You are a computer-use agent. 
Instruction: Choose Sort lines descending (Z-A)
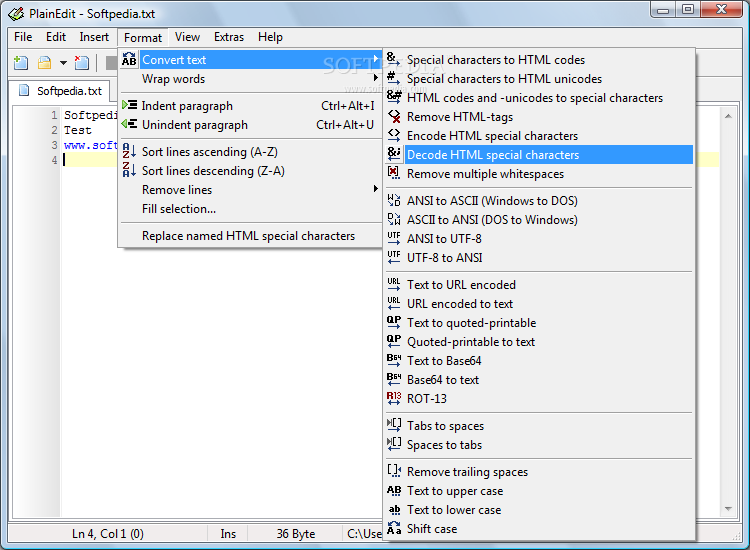(x=251, y=171)
